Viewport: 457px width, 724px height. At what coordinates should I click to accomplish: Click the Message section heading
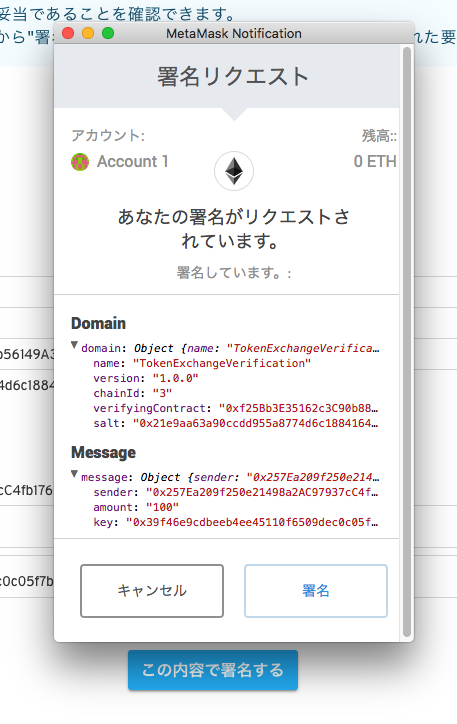103,452
